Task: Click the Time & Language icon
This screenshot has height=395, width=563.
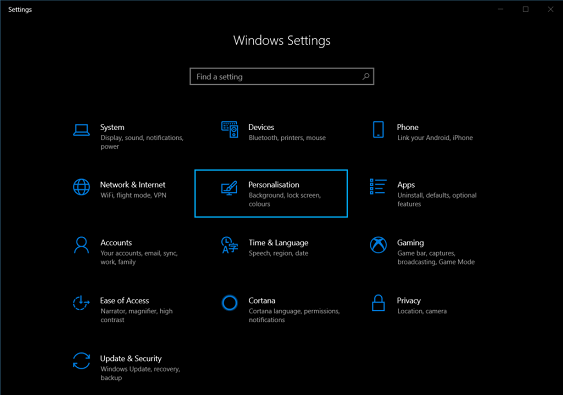Action: (229, 245)
